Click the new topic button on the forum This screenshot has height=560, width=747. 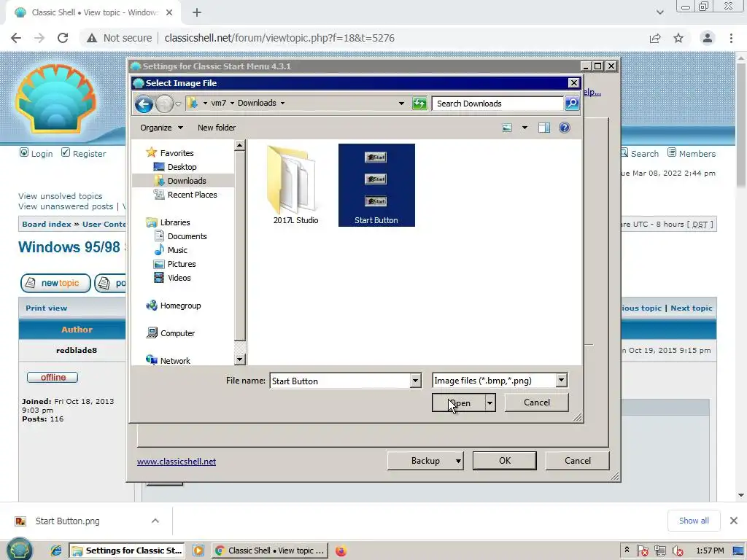[55, 283]
